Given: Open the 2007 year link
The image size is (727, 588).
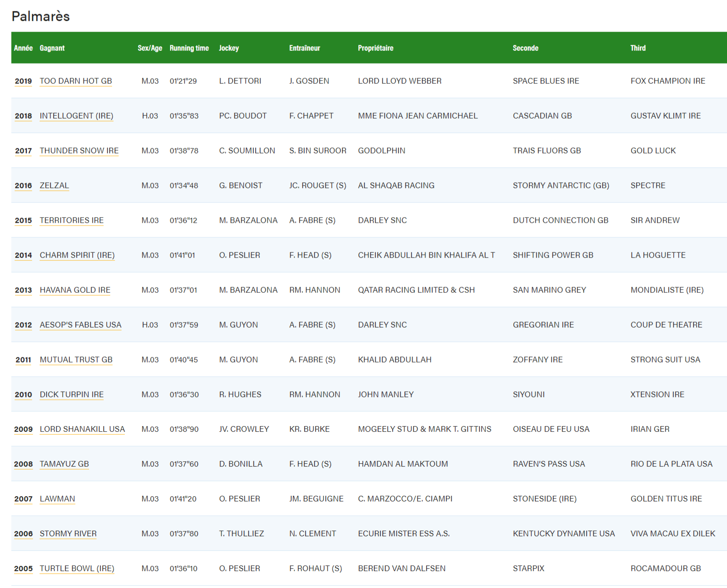Looking at the screenshot, I should click(23, 499).
